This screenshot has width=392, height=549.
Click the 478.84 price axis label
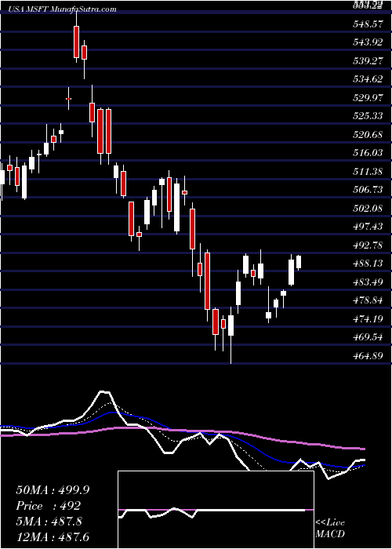tap(367, 300)
